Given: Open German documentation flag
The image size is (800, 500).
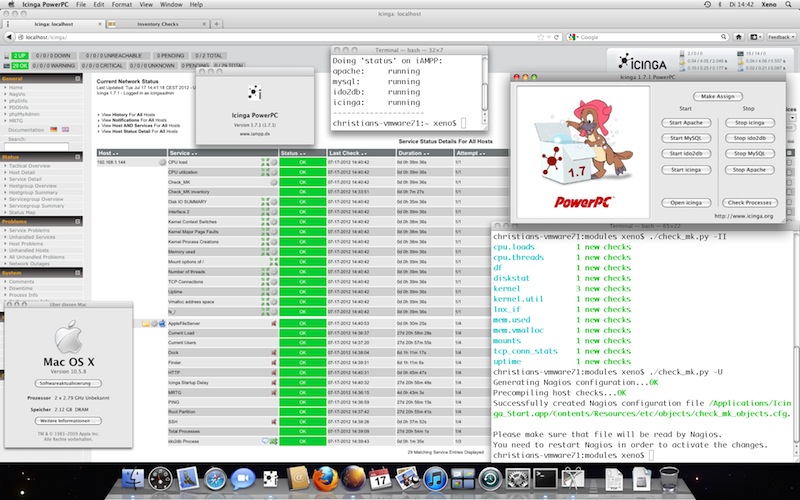Looking at the screenshot, I should [54, 130].
